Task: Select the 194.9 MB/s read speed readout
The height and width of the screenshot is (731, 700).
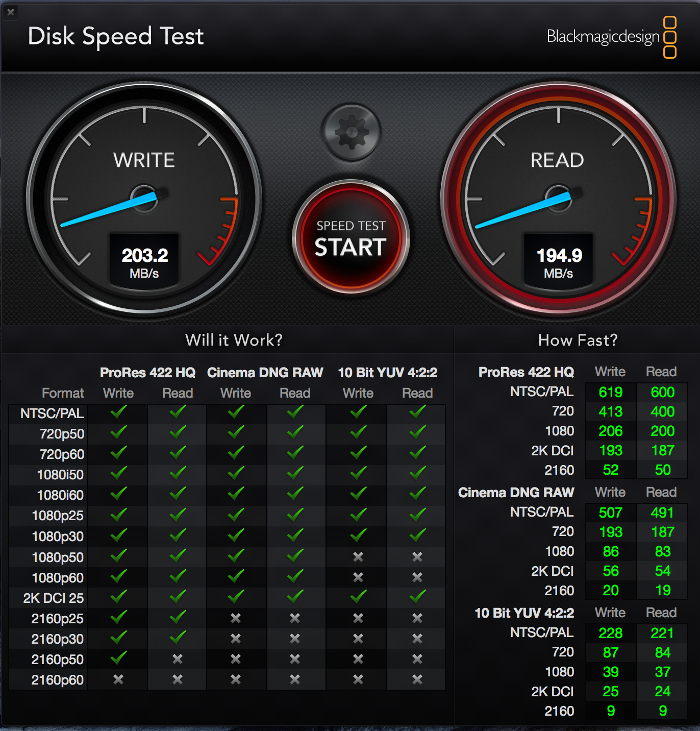Action: [x=559, y=262]
